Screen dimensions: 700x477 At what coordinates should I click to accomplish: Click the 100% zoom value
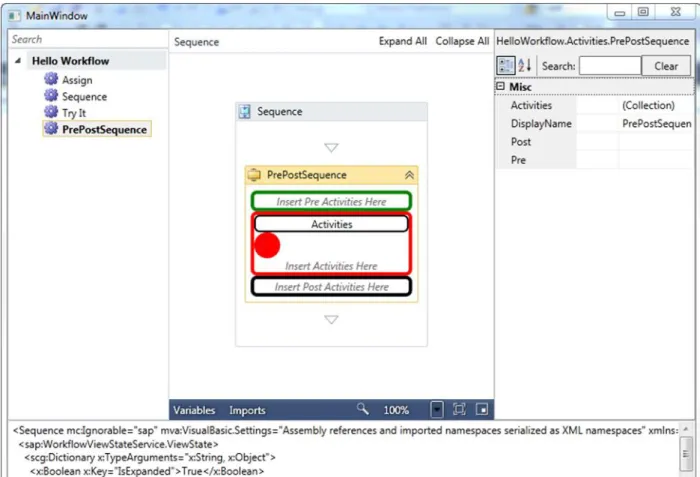pyautogui.click(x=396, y=410)
